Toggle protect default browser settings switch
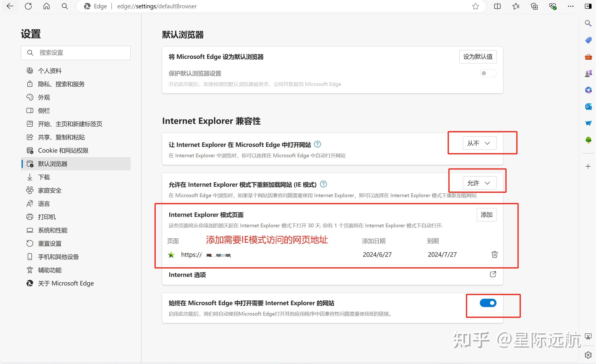 (488, 73)
